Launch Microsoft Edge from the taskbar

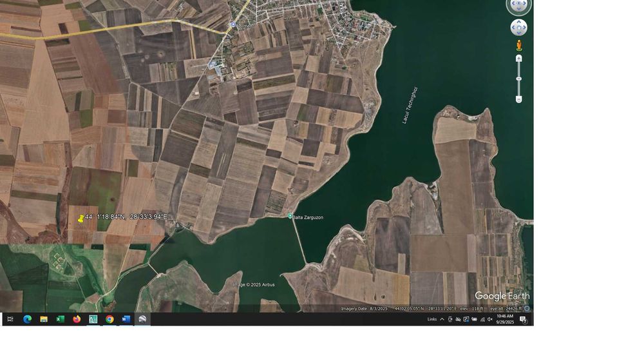pyautogui.click(x=27, y=319)
